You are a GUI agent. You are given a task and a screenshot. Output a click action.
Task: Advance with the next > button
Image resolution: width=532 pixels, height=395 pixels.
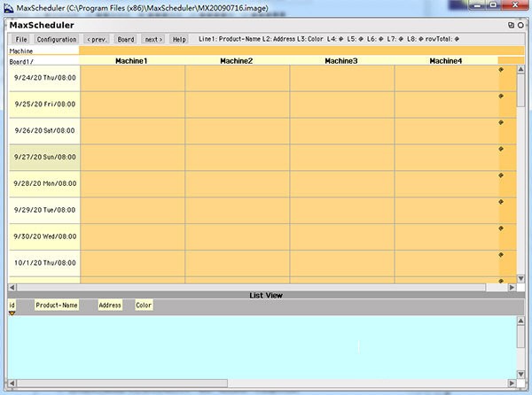153,39
